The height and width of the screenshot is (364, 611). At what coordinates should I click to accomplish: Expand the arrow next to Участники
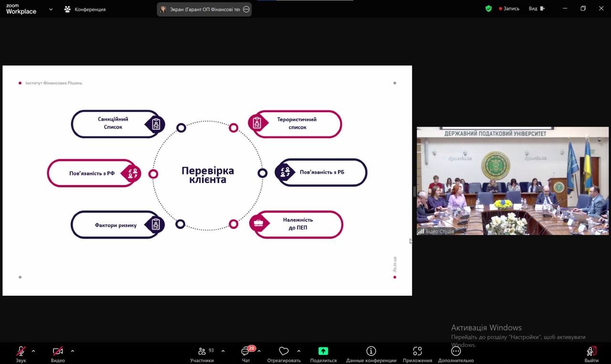click(x=223, y=351)
